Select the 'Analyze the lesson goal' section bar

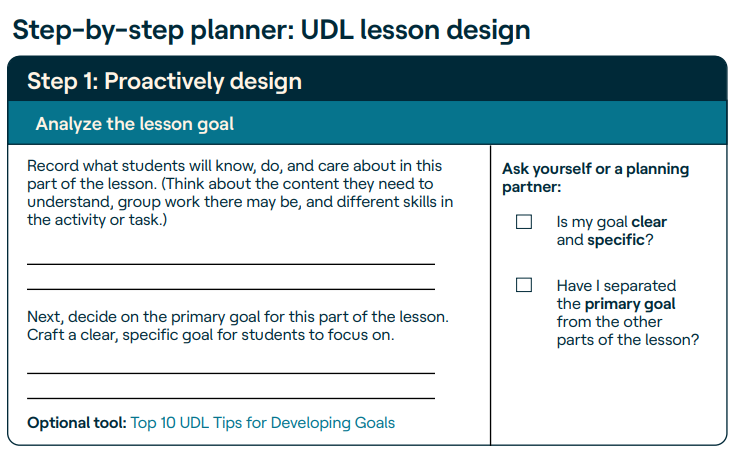367,123
